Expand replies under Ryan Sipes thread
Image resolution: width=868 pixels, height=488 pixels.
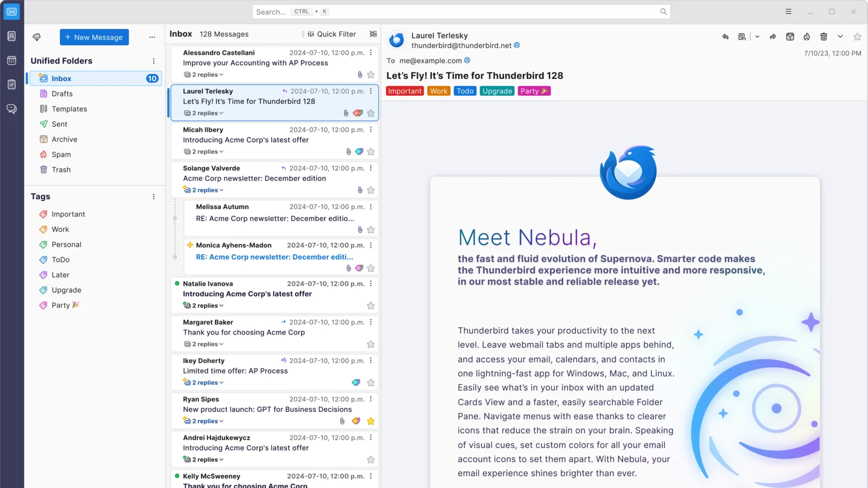[x=204, y=421]
